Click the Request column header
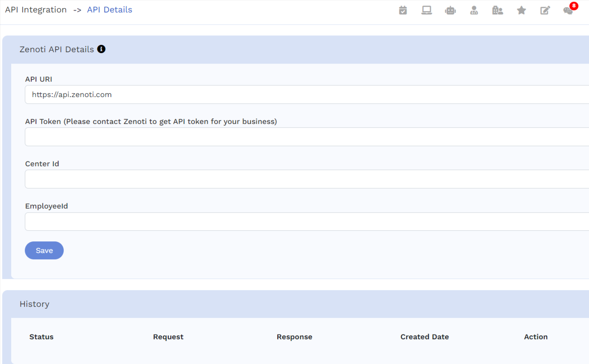The height and width of the screenshot is (364, 589). pyautogui.click(x=168, y=337)
